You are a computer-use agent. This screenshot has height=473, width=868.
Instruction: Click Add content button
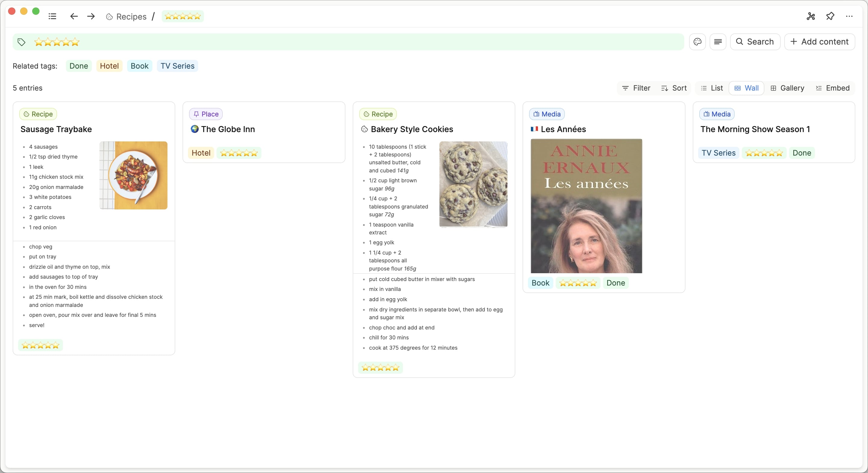click(x=820, y=42)
